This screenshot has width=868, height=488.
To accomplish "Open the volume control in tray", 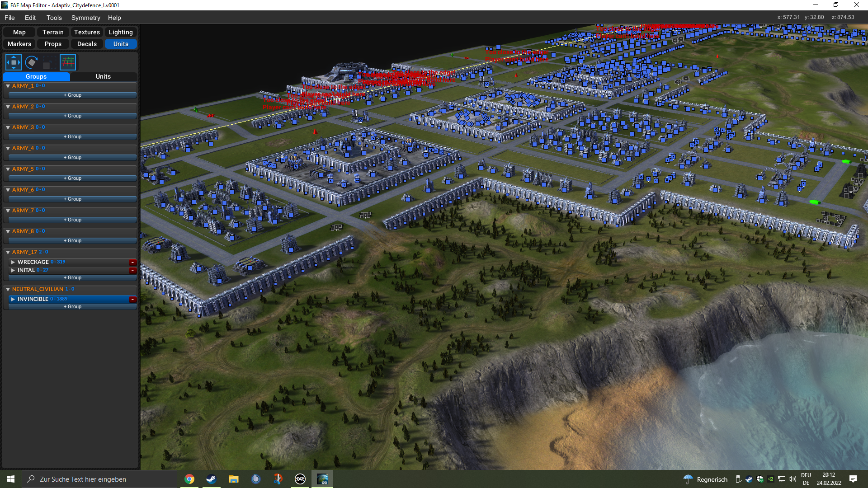I will tap(792, 479).
